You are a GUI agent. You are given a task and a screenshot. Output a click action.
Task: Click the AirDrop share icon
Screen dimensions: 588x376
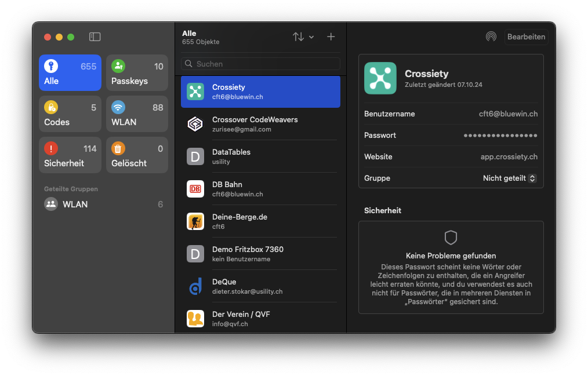point(491,36)
